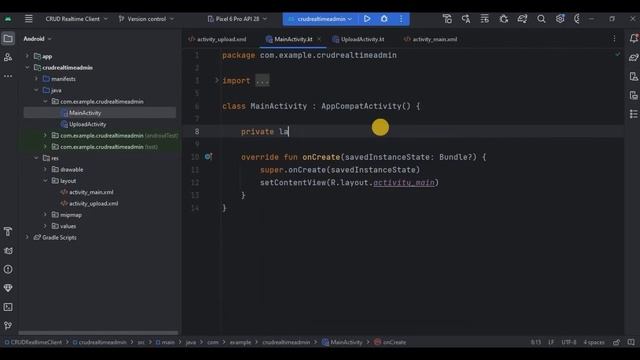The image size is (640, 360).
Task: Expand the drawable folder
Action: click(45, 169)
